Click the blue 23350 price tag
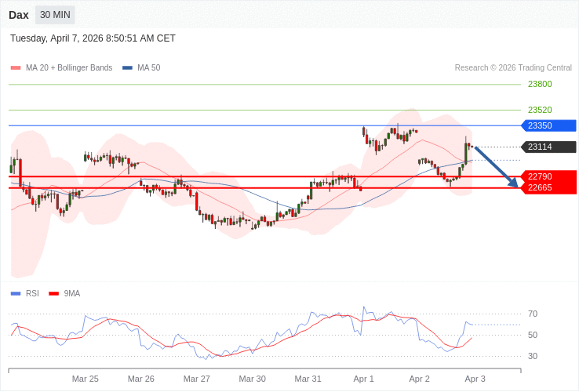This screenshot has height=392, width=579. pyautogui.click(x=549, y=125)
